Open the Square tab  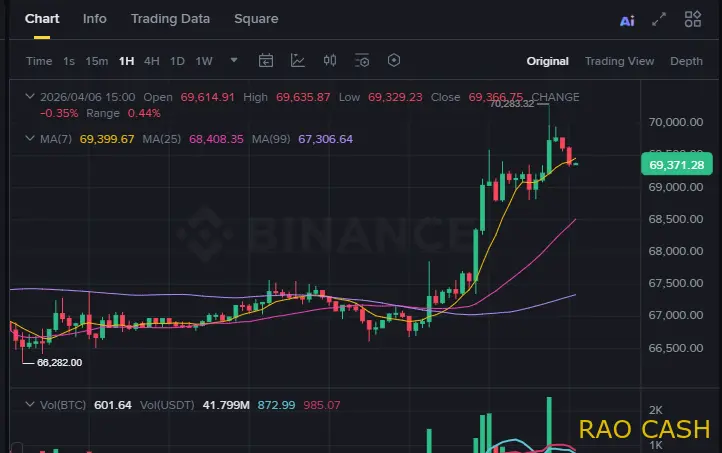click(x=256, y=18)
